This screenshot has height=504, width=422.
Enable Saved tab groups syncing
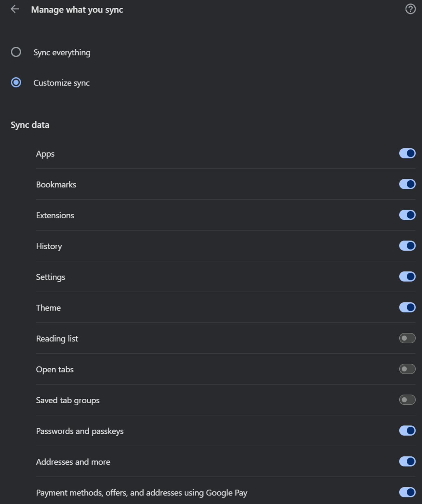pos(407,400)
